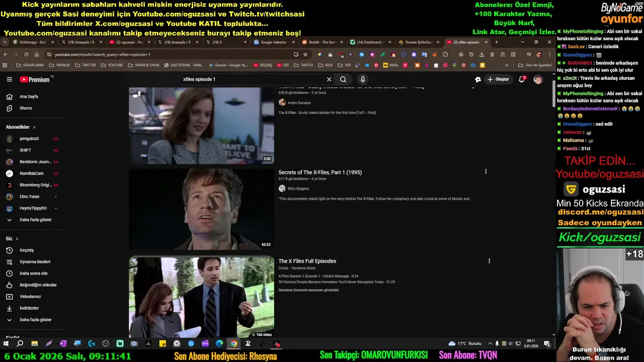
Task: Switch to the (14) Dashboard tab
Action: [x=370, y=42]
